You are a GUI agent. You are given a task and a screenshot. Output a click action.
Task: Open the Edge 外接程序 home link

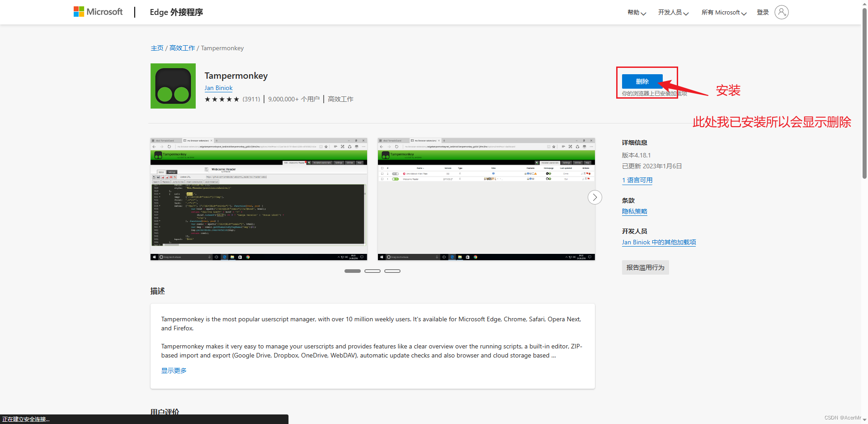(176, 12)
